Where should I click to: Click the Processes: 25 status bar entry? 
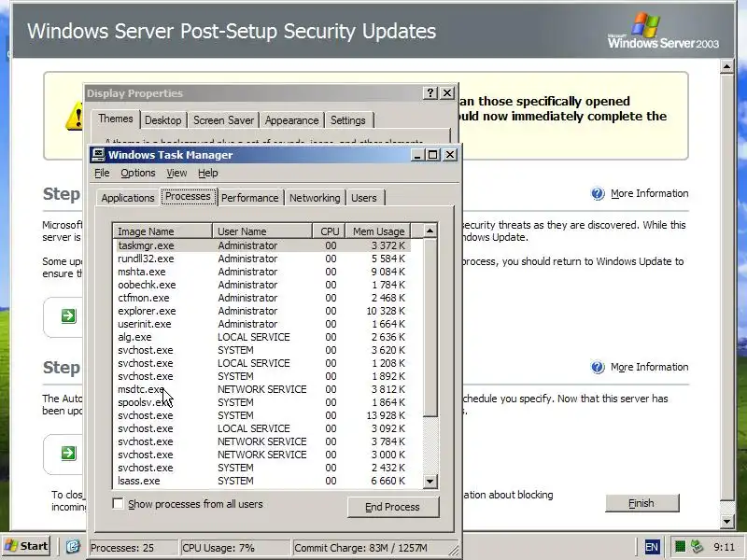133,548
